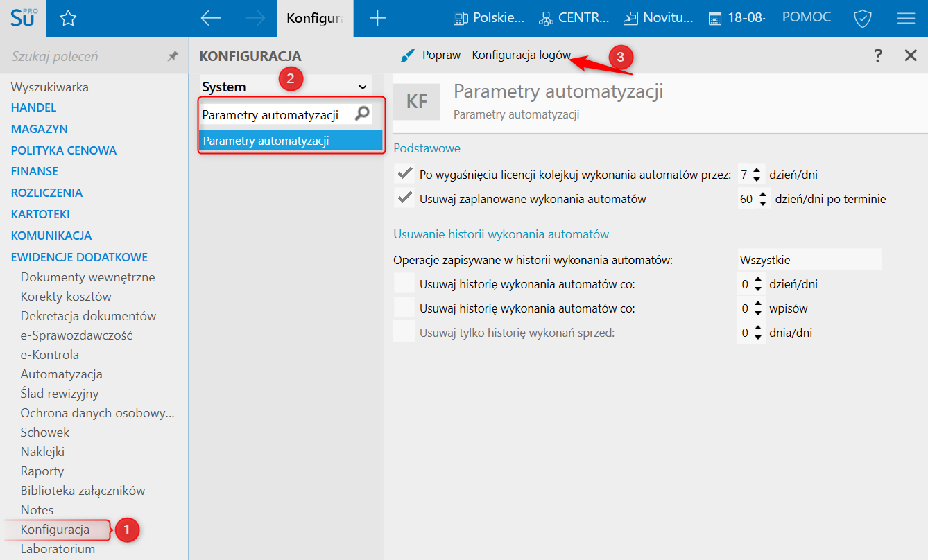The width and height of the screenshot is (928, 560).
Task: Pin the command search panel
Action: 173,56
